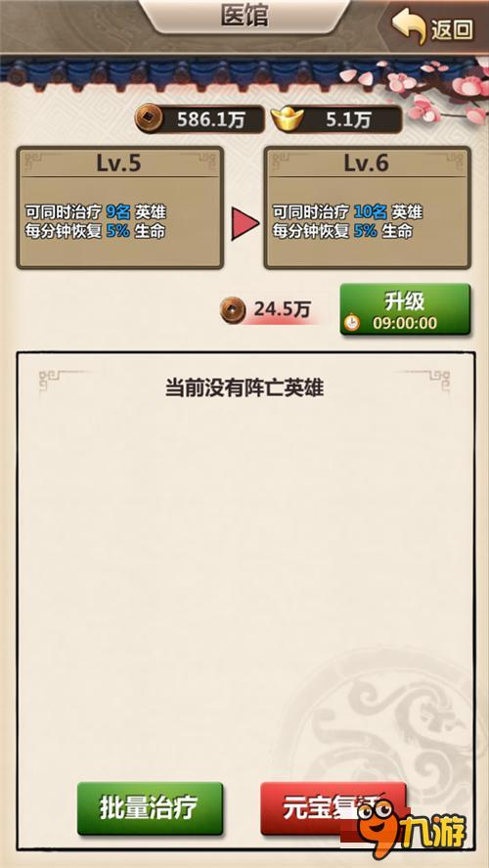Tap the plum blossom decoration
The image size is (489, 868).
437,91
